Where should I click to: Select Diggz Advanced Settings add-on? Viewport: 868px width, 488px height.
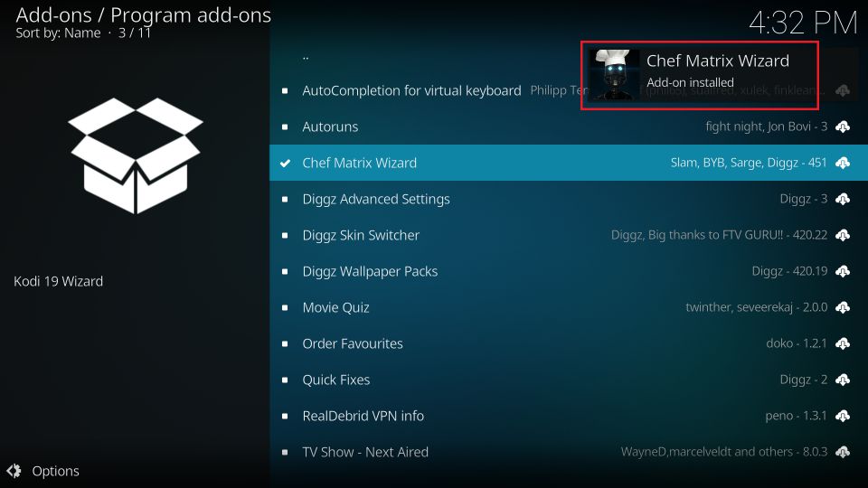(x=569, y=199)
